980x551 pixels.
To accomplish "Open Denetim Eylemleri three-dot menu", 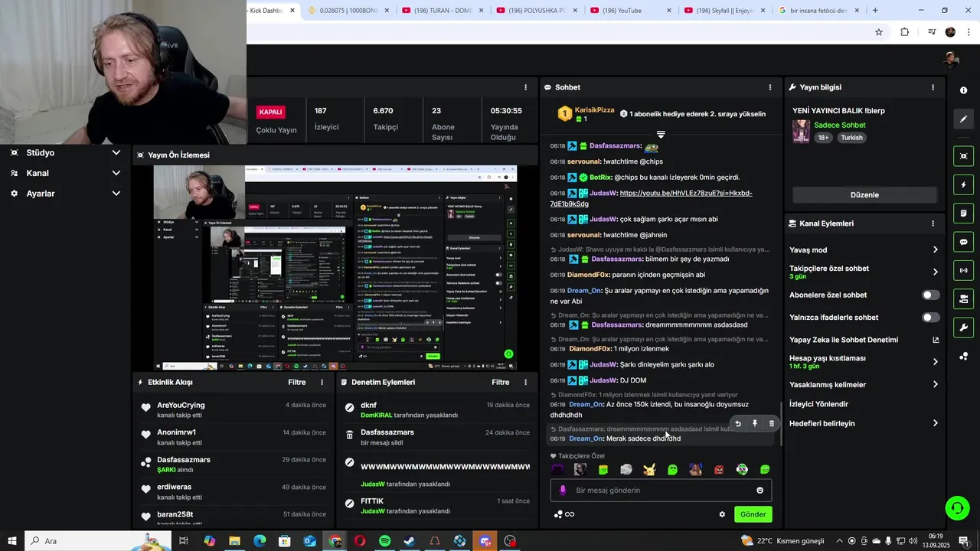I will pos(525,382).
